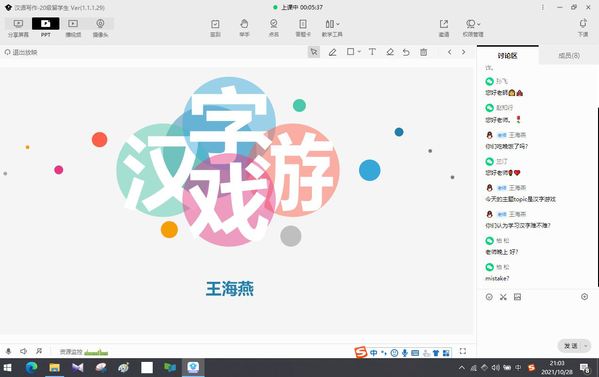Screen dimensions: 599x377
Task: Open the emoji picker in chat
Action: (x=489, y=297)
